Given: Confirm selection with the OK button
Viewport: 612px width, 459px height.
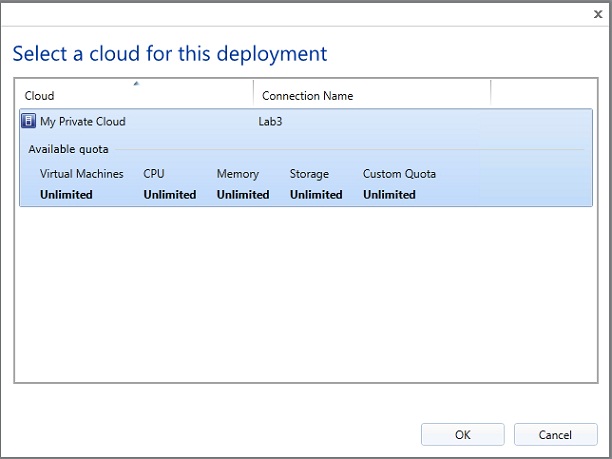Looking at the screenshot, I should click(x=463, y=434).
